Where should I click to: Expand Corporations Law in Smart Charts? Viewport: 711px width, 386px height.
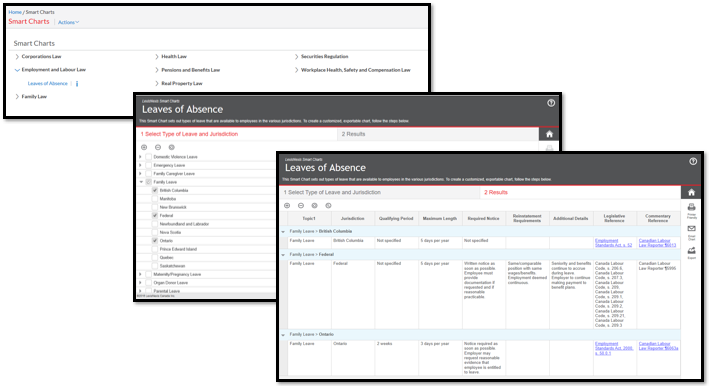point(17,57)
